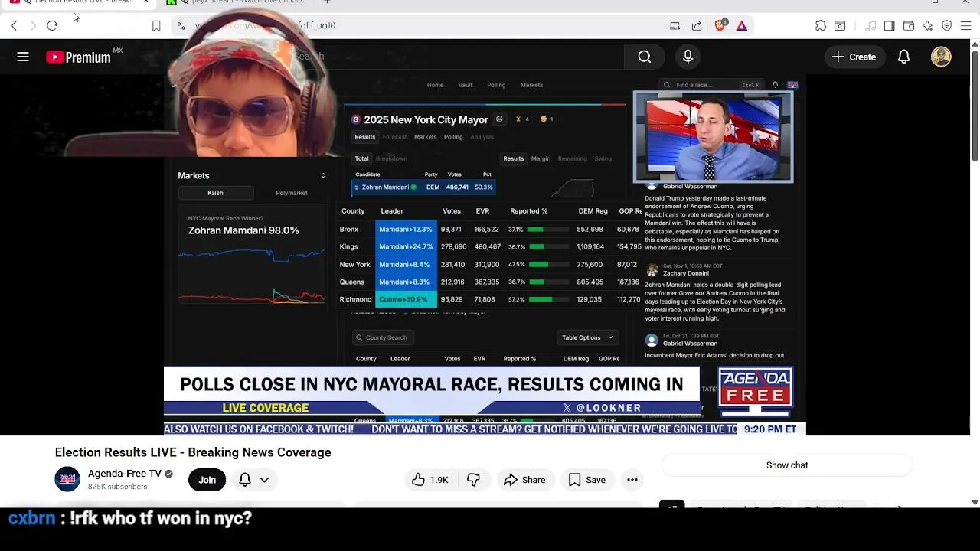Open the channel notification bell dropdown
The width and height of the screenshot is (980, 551).
tap(254, 480)
